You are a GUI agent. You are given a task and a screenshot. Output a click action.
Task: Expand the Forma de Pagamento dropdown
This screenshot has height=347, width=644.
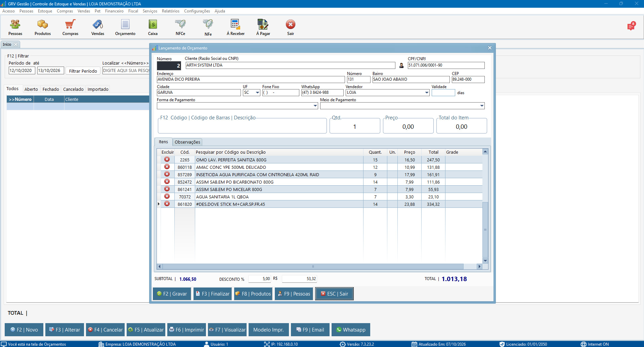coord(315,106)
